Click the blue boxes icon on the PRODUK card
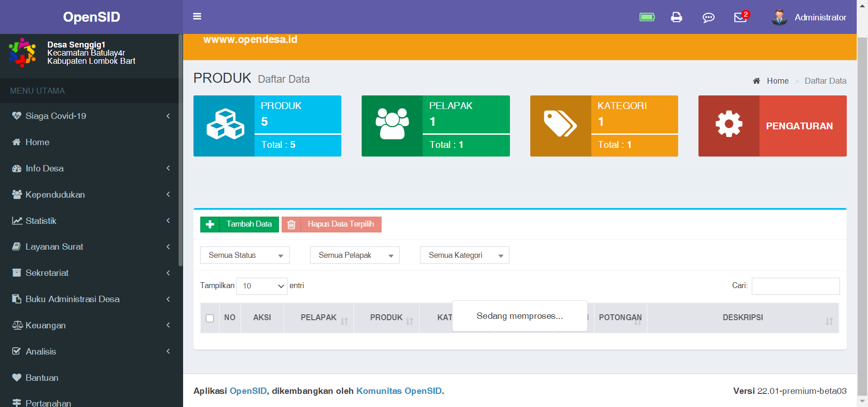Viewport: 868px width, 407px height. (225, 124)
